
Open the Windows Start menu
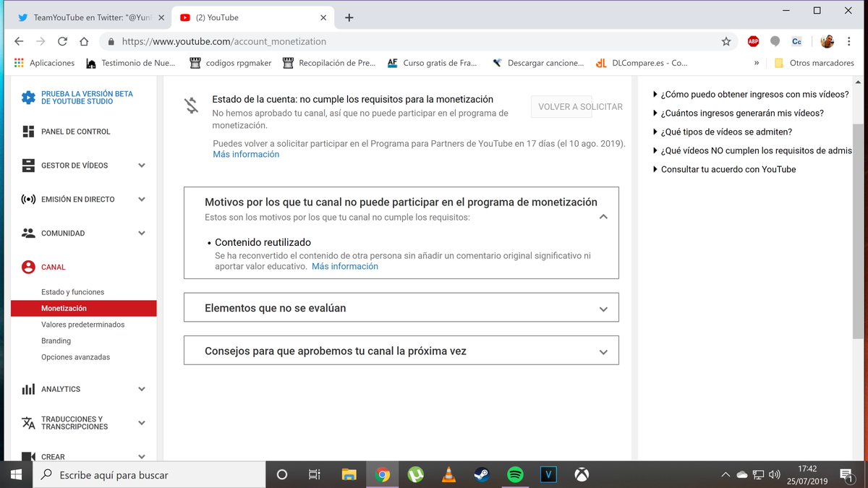point(17,475)
